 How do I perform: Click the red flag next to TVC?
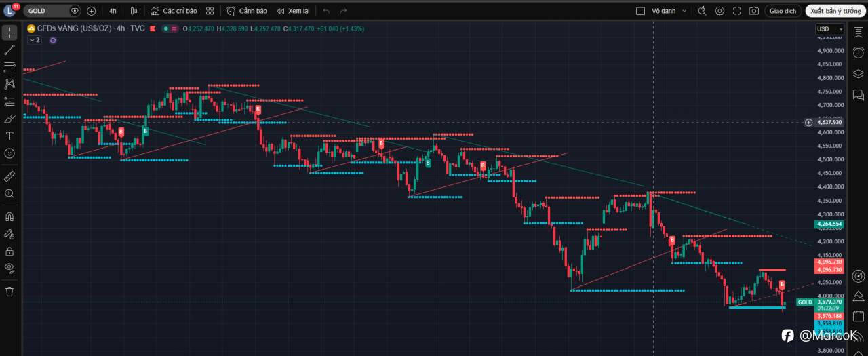(x=153, y=28)
